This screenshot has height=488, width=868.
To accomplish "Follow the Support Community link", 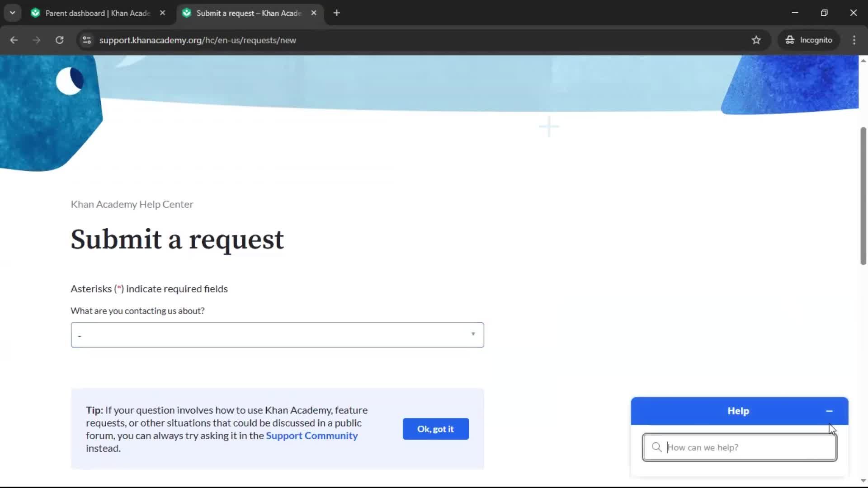I will (311, 436).
